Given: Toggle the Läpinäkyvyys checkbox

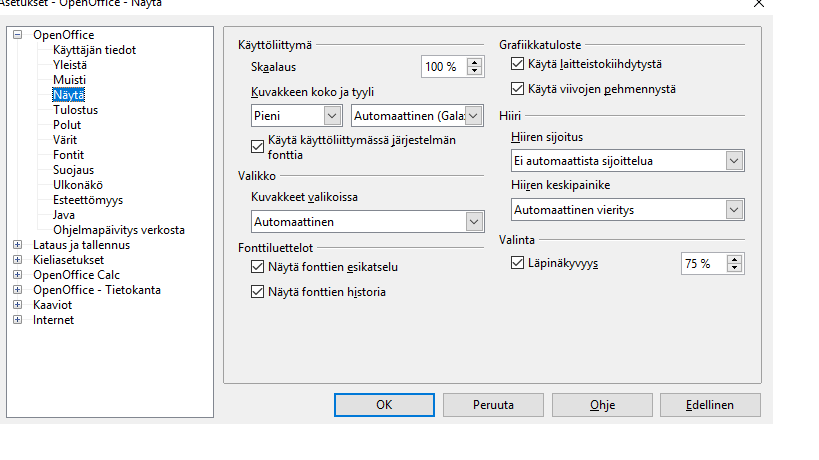Looking at the screenshot, I should tap(517, 263).
